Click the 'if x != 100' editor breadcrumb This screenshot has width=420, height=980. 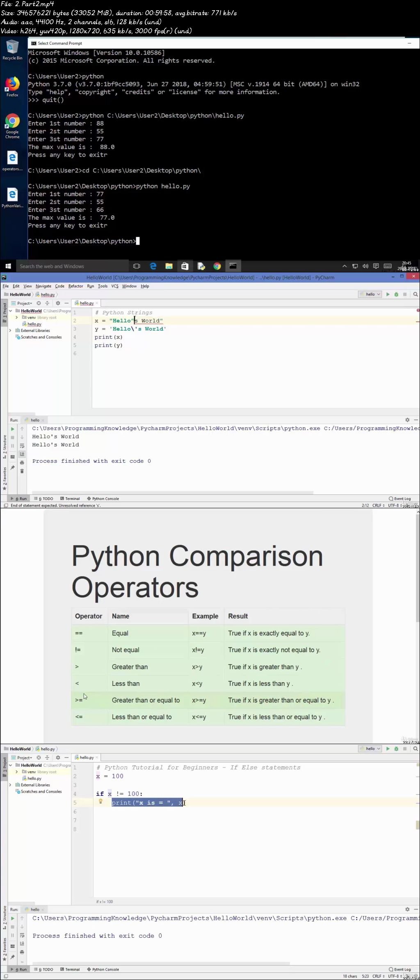pos(105,902)
